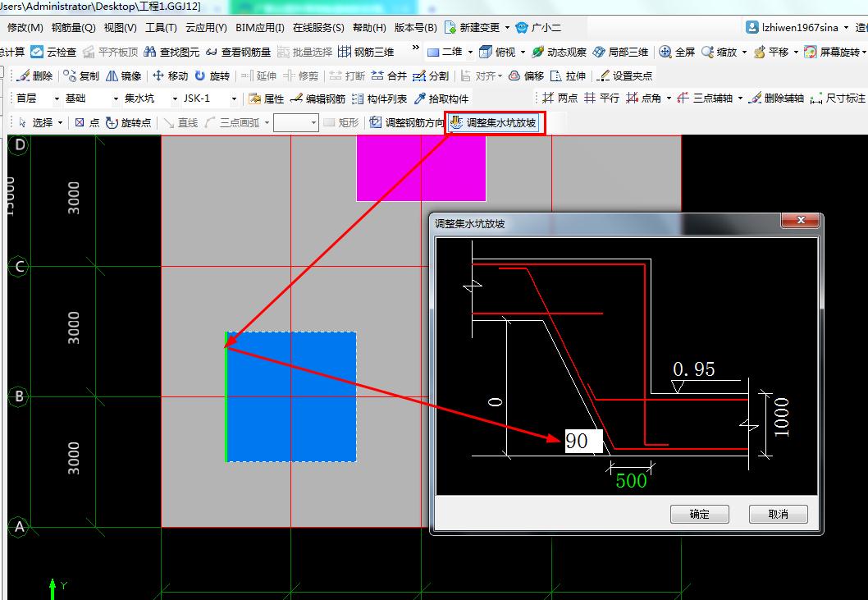This screenshot has height=600, width=868.
Task: Click the 广小二 assistant button
Action: tap(538, 28)
